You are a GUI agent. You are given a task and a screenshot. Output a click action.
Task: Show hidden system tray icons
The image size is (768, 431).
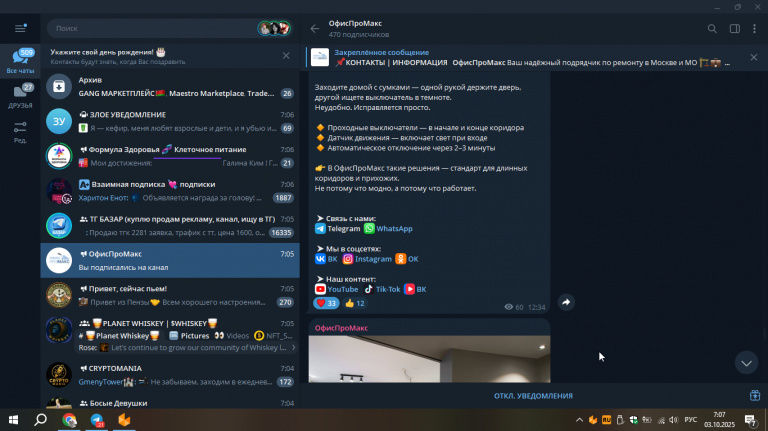pos(579,420)
